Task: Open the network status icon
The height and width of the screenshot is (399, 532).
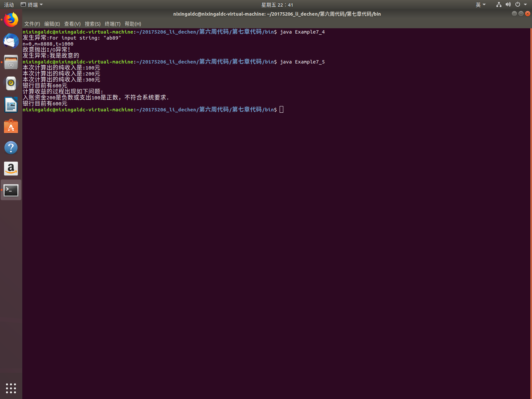Action: tap(499, 5)
